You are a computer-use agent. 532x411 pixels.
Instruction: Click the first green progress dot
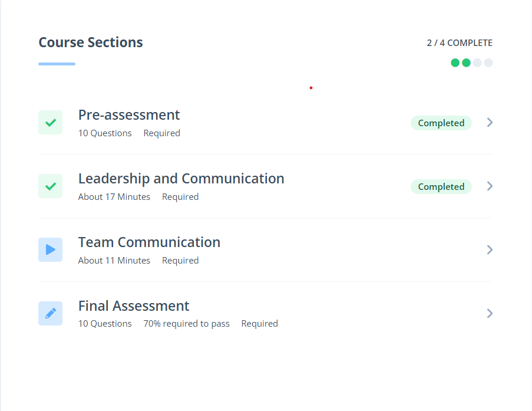pyautogui.click(x=455, y=63)
